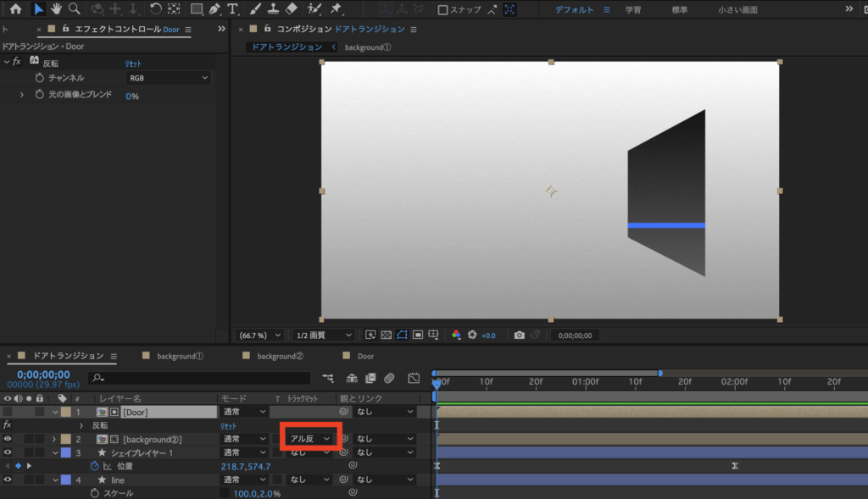This screenshot has height=499, width=868.
Task: Select the Hand tool
Action: click(57, 9)
